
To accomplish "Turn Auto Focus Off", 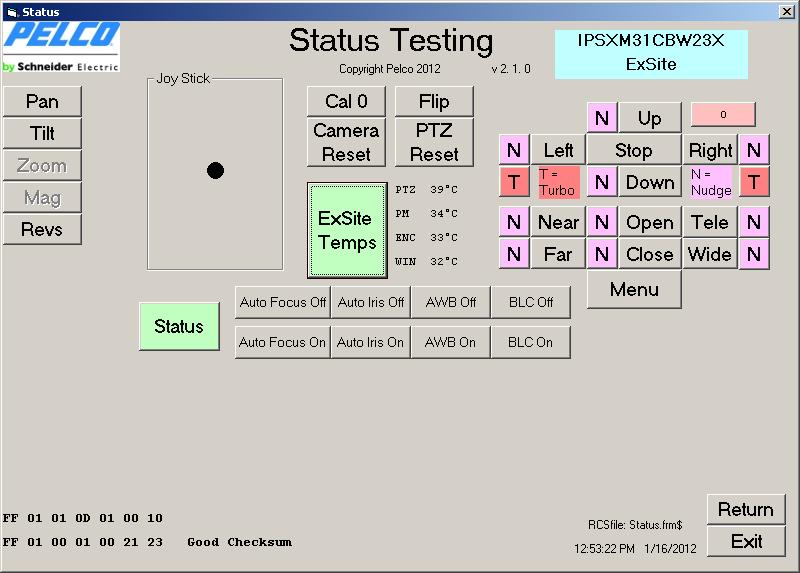I will click(x=283, y=302).
